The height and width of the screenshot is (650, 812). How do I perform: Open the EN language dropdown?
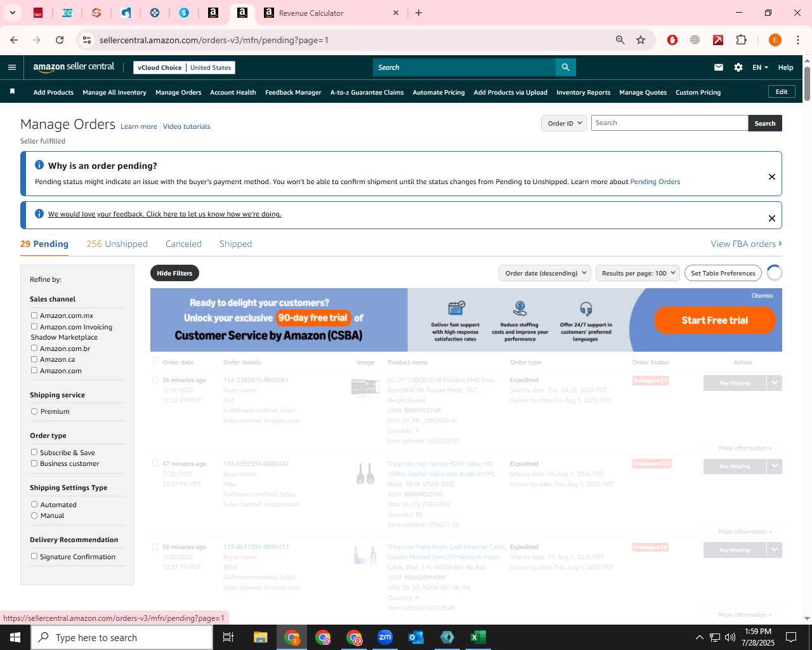click(x=760, y=67)
